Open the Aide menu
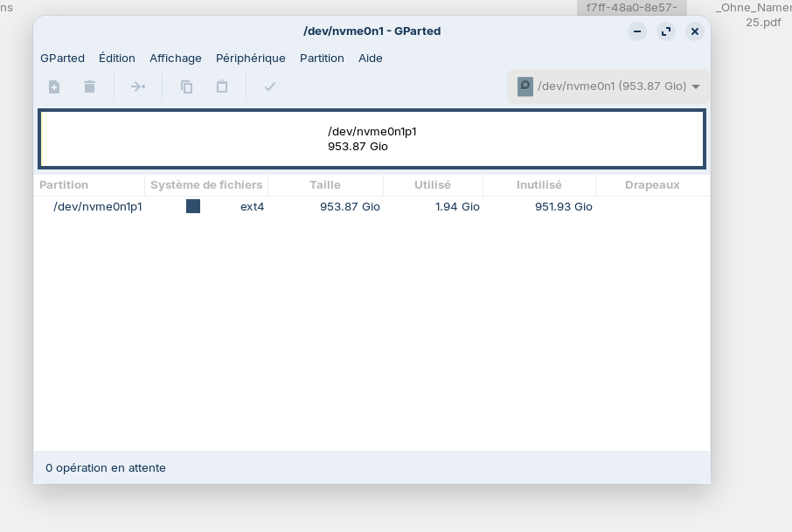This screenshot has height=532, width=792. coord(370,59)
